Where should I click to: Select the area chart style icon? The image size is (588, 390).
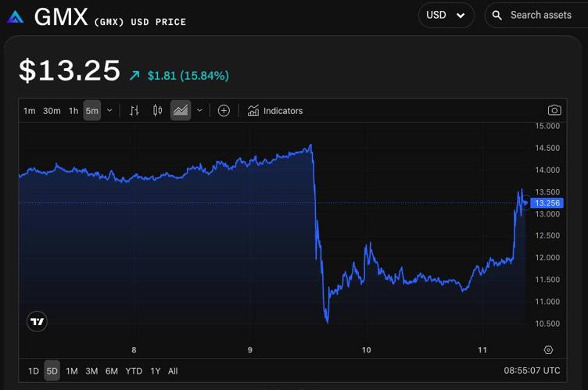point(181,111)
